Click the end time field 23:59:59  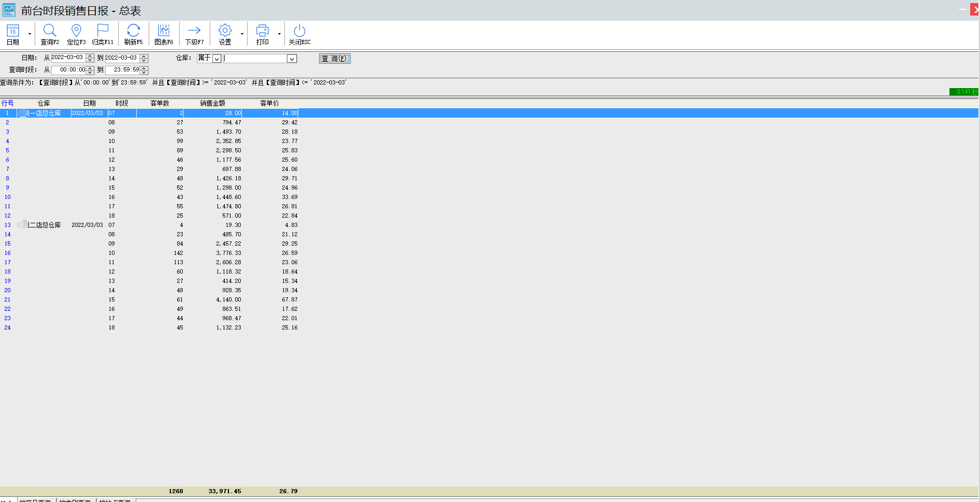tap(123, 69)
